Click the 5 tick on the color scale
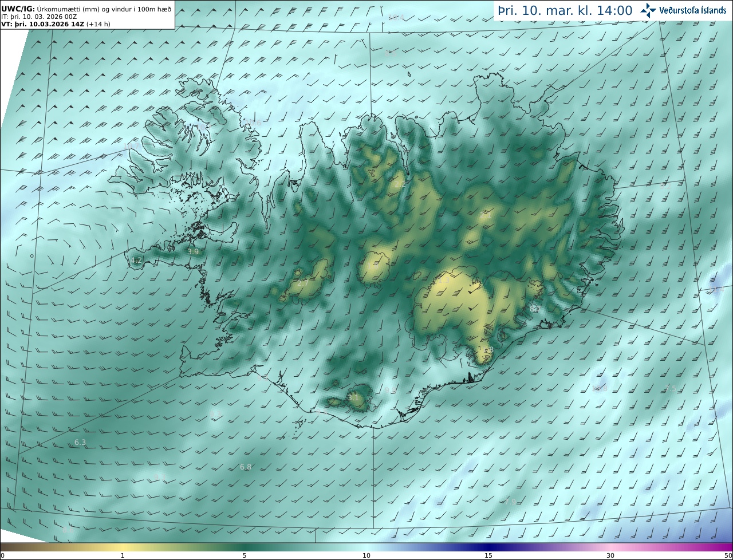This screenshot has width=733, height=560. 245,555
